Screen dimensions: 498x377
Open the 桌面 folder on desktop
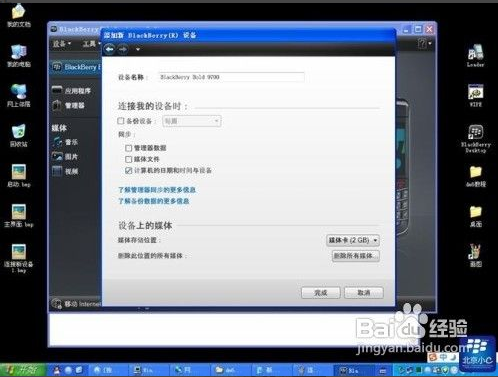(476, 216)
